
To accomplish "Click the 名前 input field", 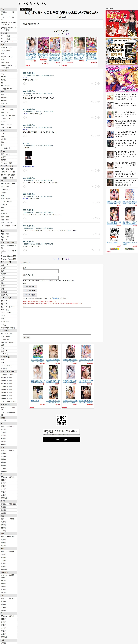I will pos(41,271).
